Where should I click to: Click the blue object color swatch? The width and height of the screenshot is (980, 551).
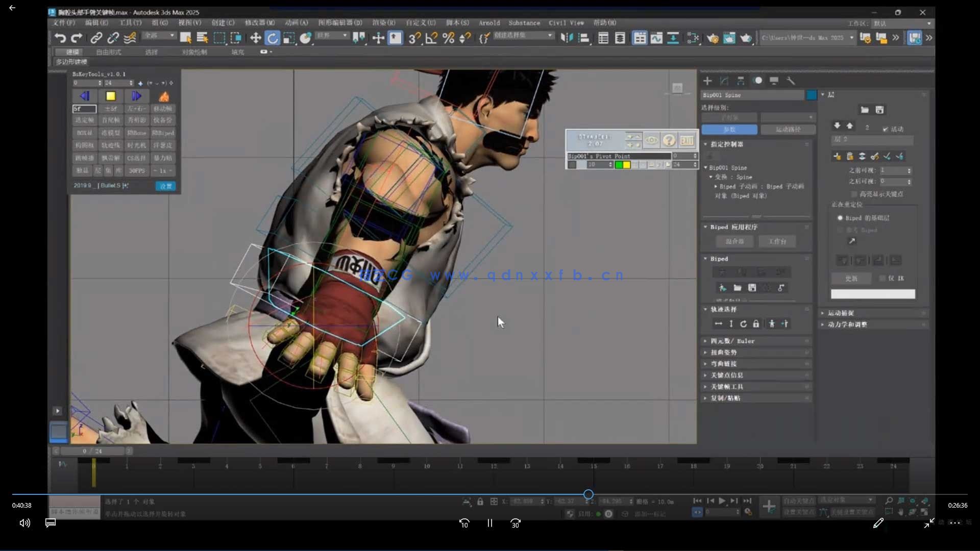[811, 95]
